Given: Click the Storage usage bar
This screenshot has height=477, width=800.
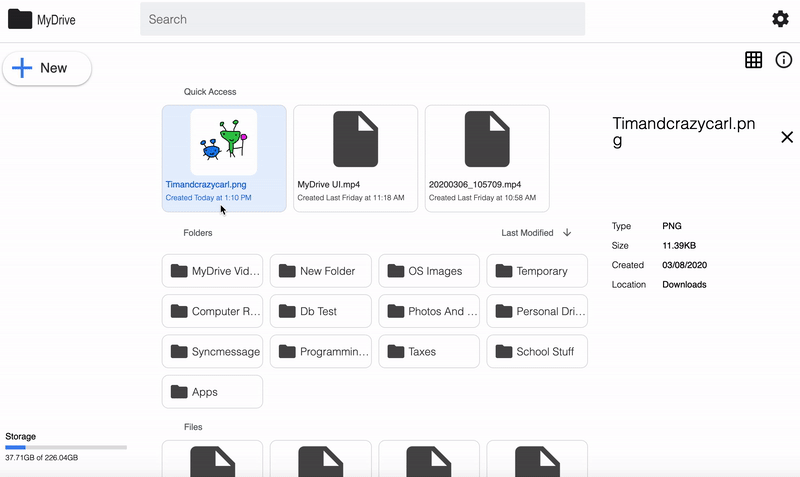Looking at the screenshot, I should (x=66, y=447).
